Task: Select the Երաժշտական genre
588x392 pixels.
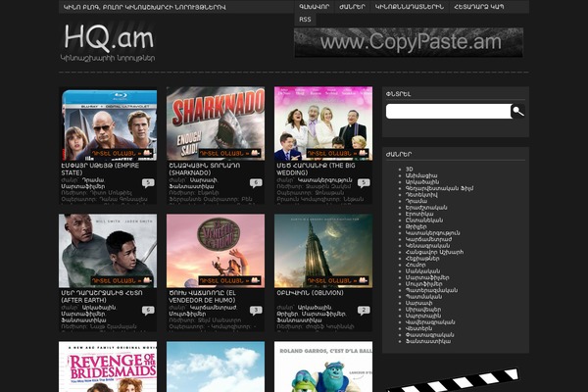Action: tap(426, 208)
